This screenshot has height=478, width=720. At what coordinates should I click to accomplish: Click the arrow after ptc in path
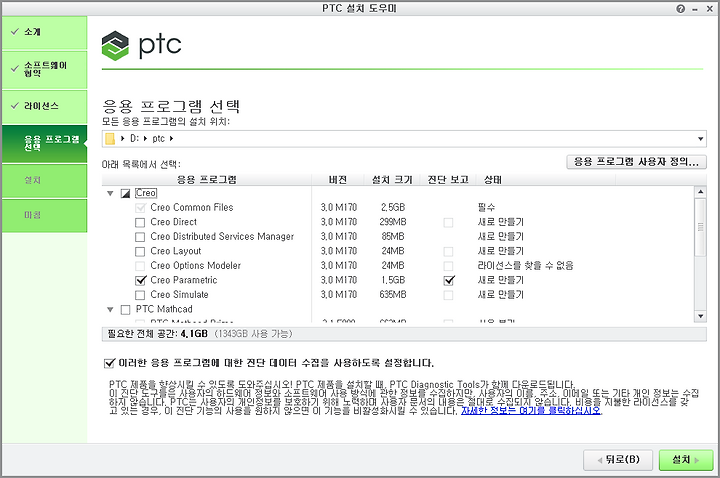point(171,139)
